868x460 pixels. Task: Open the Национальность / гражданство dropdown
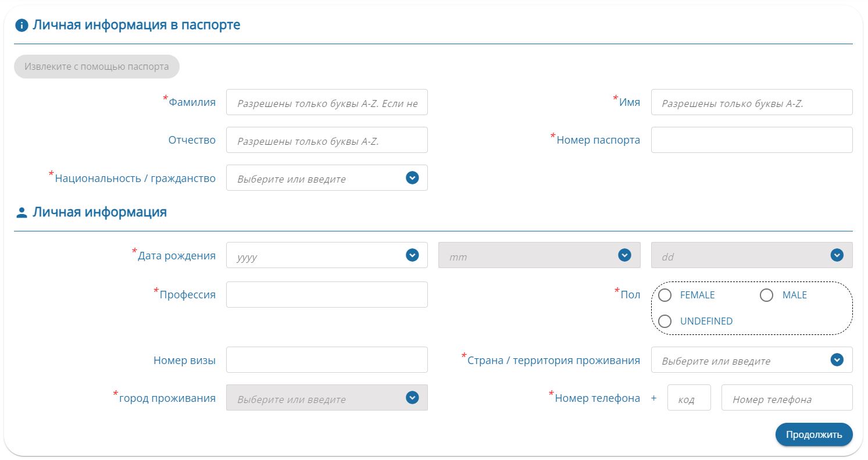point(326,178)
